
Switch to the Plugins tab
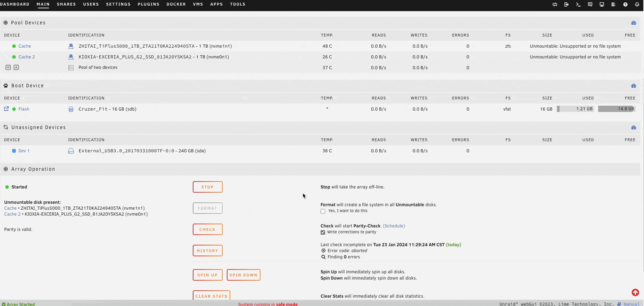coord(149,4)
